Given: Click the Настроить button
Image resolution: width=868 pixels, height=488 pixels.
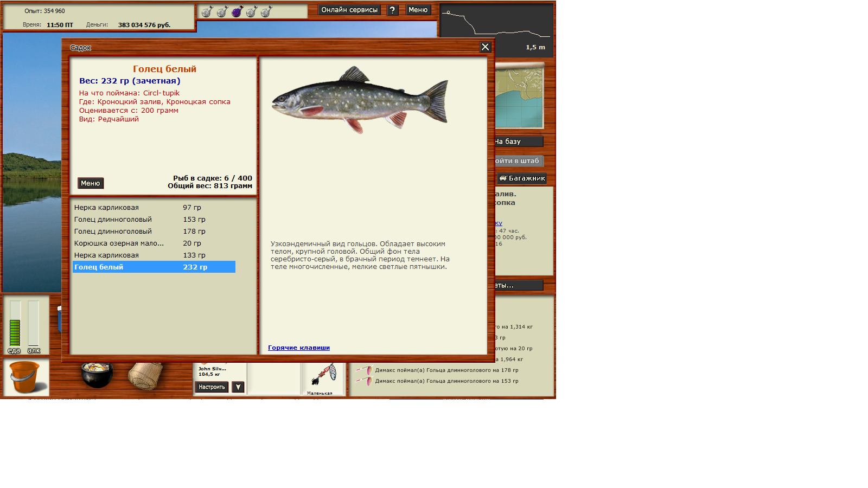Looking at the screenshot, I should pos(212,387).
